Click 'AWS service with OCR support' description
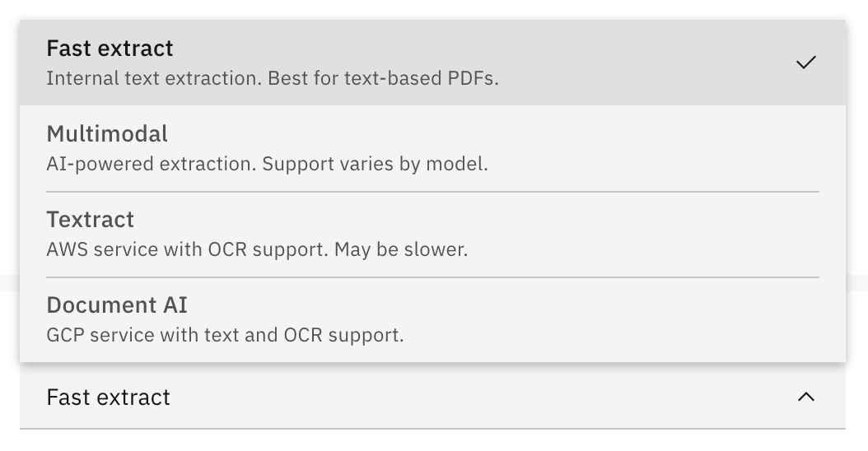 pos(188,249)
